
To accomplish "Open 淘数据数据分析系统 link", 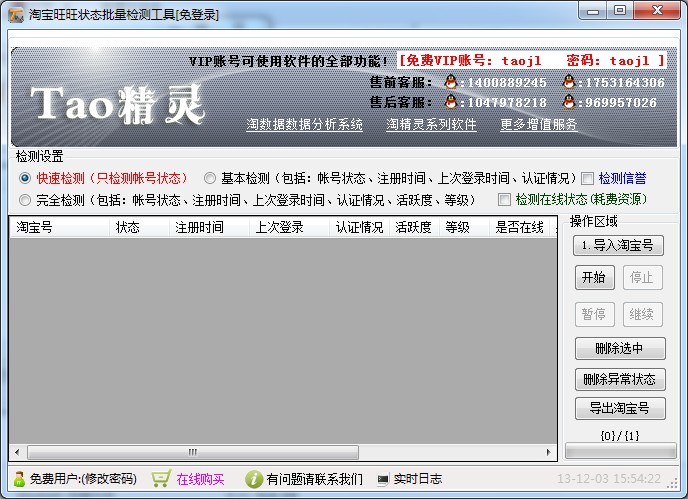I will pos(305,125).
